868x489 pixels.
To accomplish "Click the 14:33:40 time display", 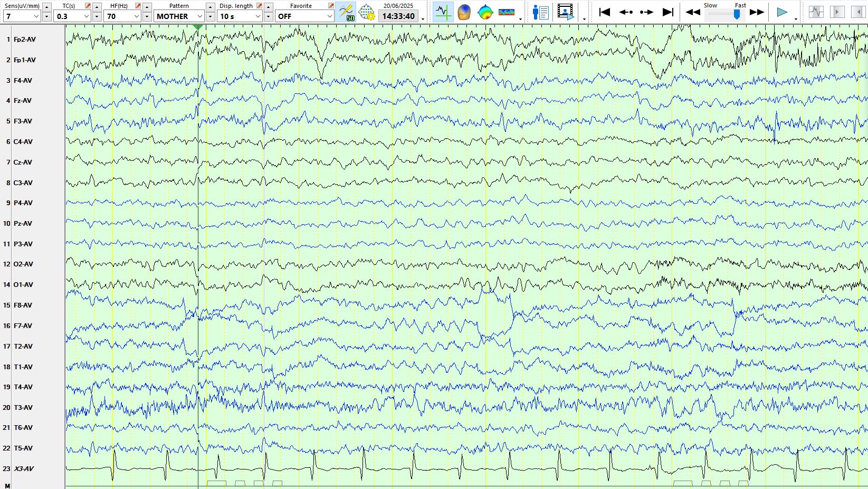I will [398, 16].
